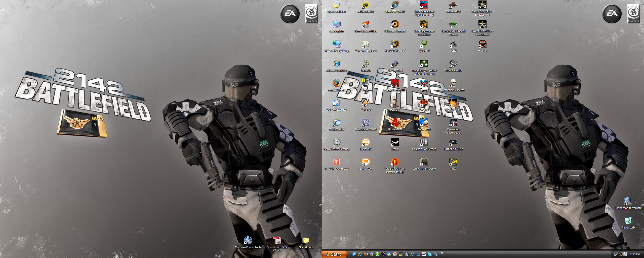Select Call of Duty 2 Mehrspieler shortcut
Image resolution: width=644 pixels, height=258 pixels.
482,28
